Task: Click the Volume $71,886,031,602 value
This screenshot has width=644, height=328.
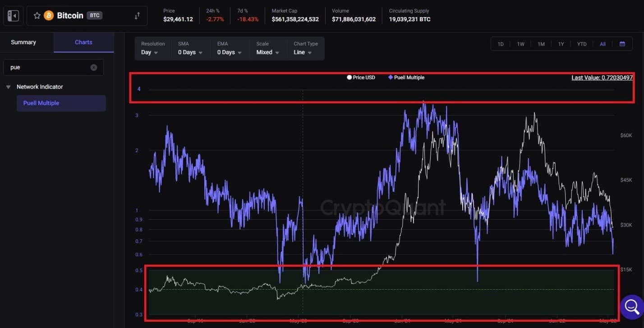Action: [354, 19]
